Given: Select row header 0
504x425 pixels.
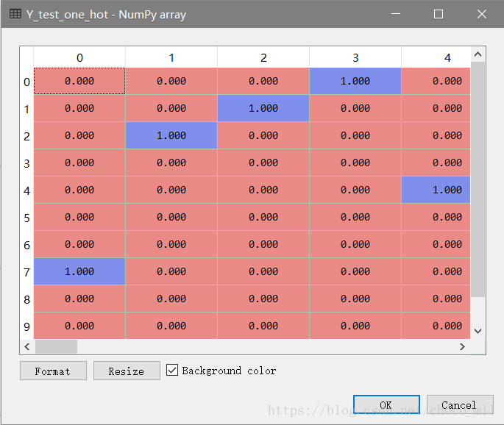Looking at the screenshot, I should pyautogui.click(x=27, y=82).
